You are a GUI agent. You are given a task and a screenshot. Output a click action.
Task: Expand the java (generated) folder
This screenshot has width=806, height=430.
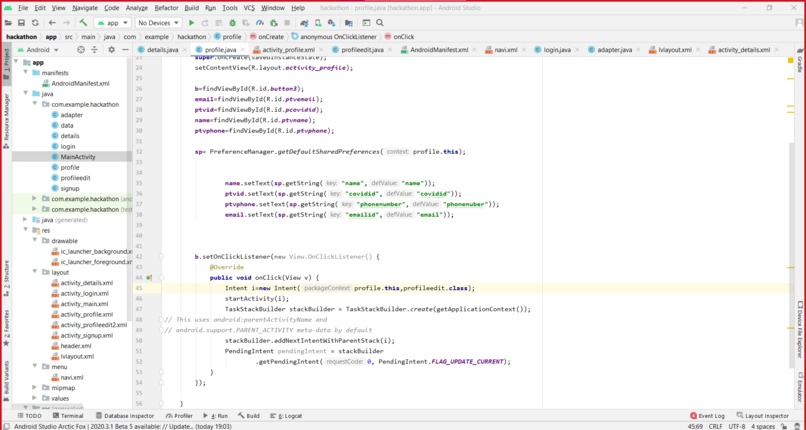click(26, 220)
